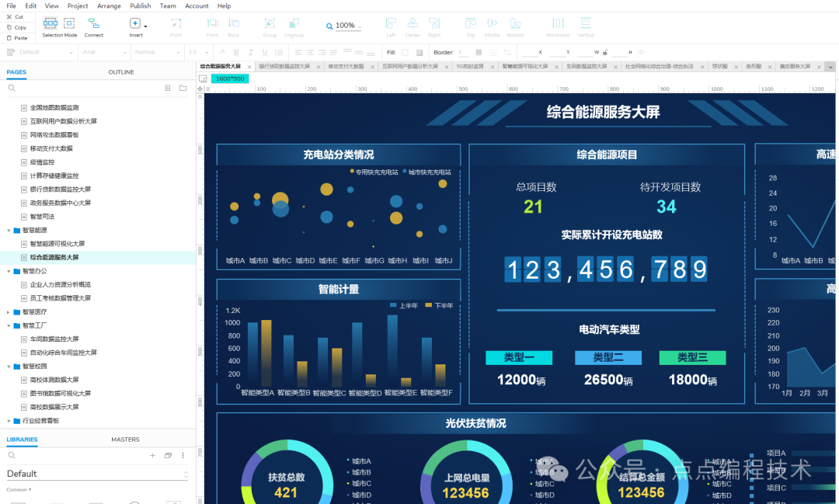Toggle Italic text formatting
839x504 pixels.
pos(250,53)
